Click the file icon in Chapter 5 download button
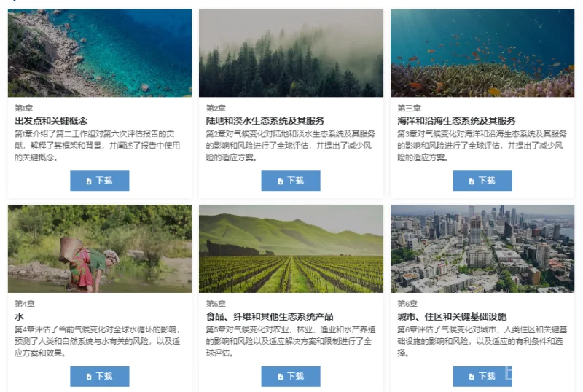 pyautogui.click(x=281, y=377)
